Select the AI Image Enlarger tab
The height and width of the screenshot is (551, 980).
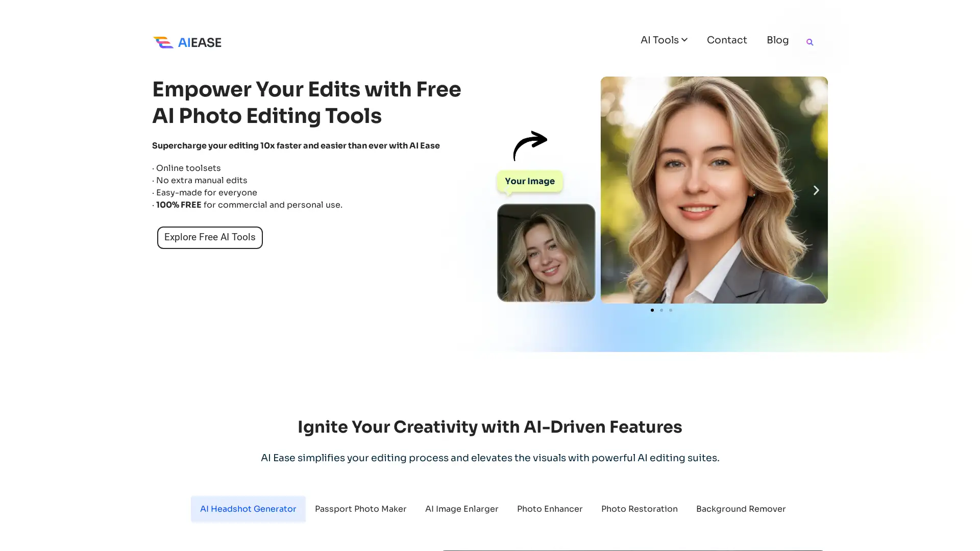[x=462, y=509]
